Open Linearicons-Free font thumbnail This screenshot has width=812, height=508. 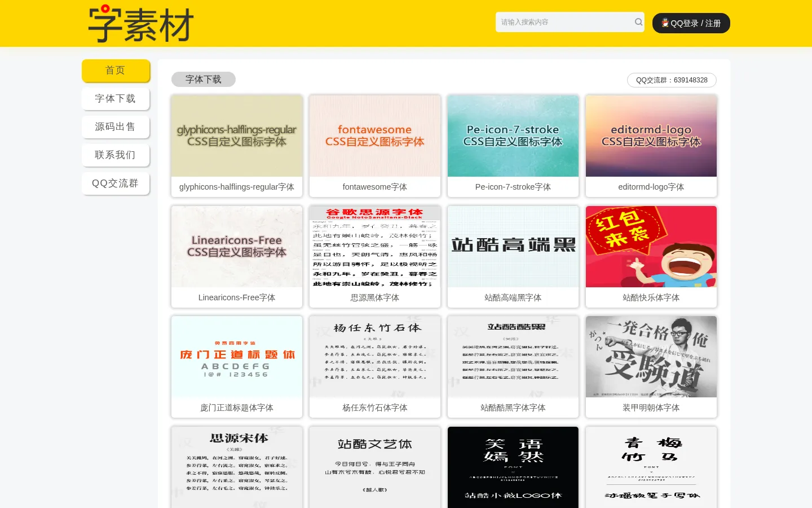[237, 247]
